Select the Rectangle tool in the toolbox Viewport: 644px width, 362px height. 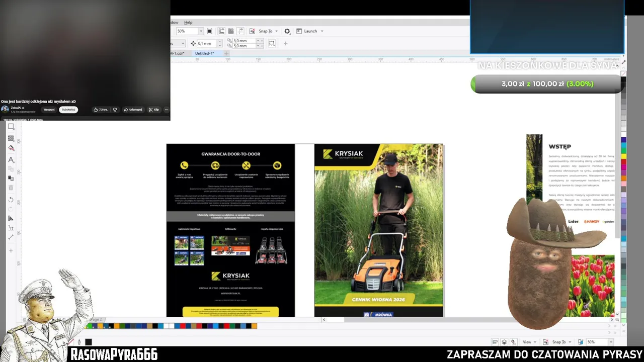coord(11,127)
